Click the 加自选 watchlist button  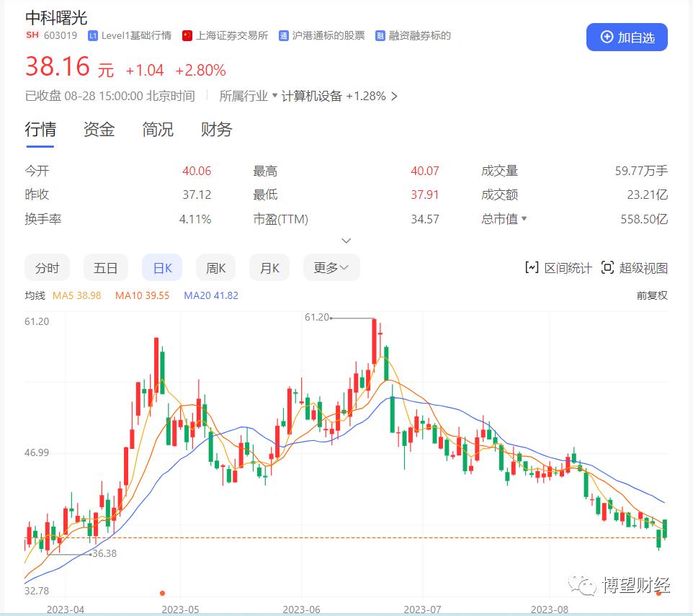[626, 37]
